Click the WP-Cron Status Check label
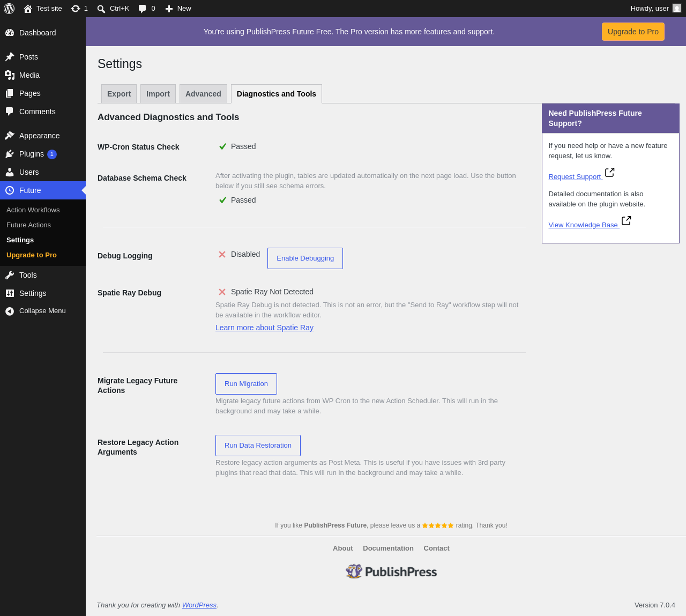Image resolution: width=686 pixels, height=616 pixels. click(138, 147)
